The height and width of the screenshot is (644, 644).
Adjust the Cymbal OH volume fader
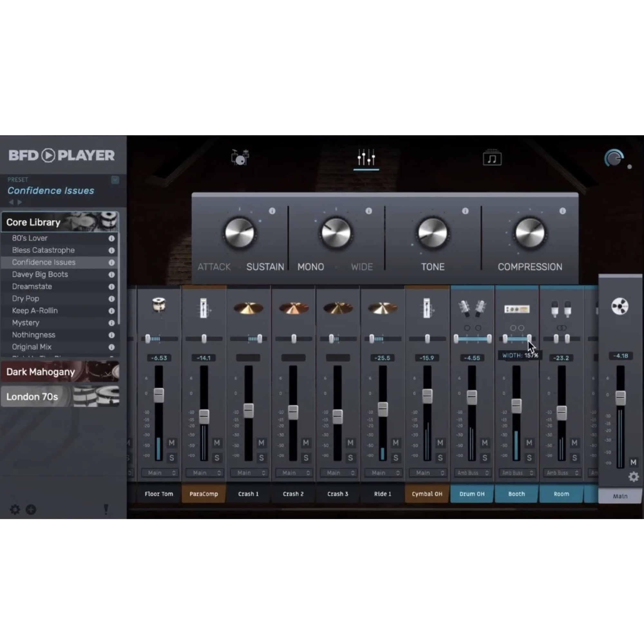[427, 397]
